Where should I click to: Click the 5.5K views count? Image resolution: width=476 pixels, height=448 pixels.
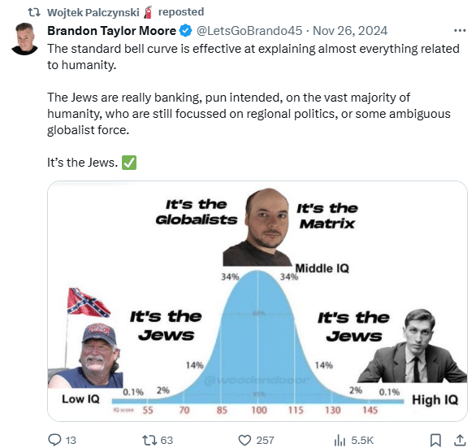point(362,440)
